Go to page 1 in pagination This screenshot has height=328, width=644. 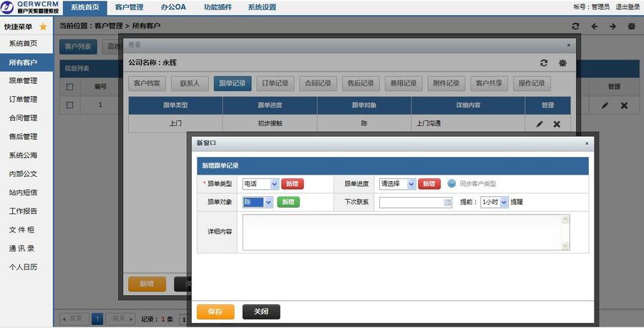coord(97,319)
